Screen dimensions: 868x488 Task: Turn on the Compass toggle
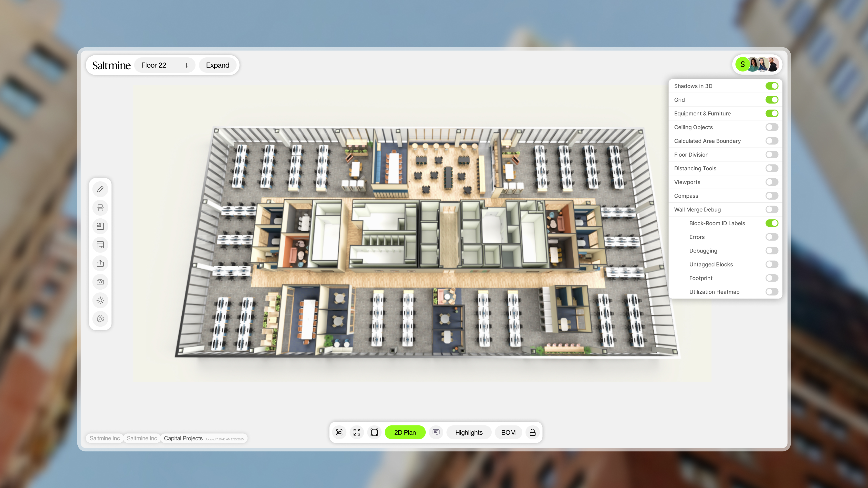[771, 196]
